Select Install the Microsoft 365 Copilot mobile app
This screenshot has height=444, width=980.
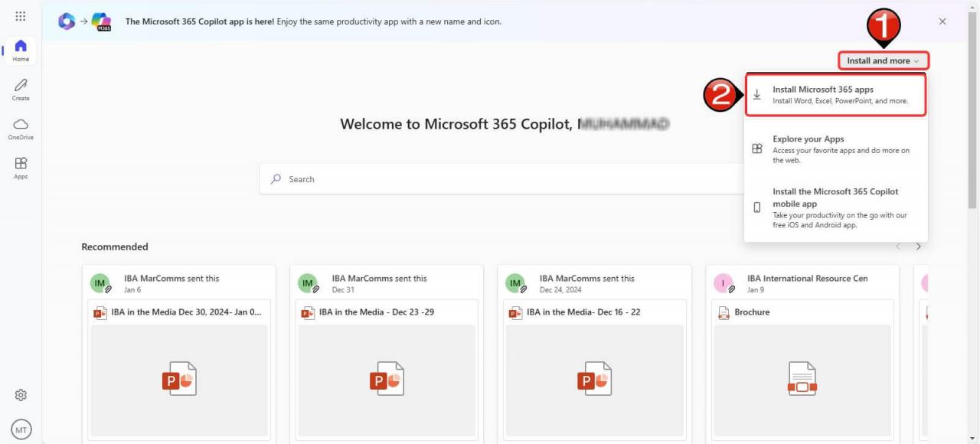pyautogui.click(x=836, y=208)
